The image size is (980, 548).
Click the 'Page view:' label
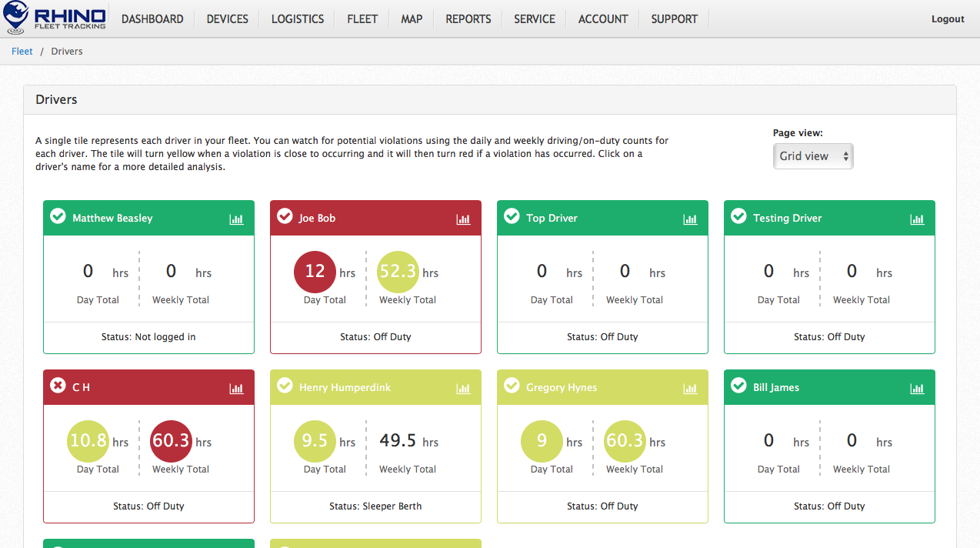pyautogui.click(x=798, y=133)
